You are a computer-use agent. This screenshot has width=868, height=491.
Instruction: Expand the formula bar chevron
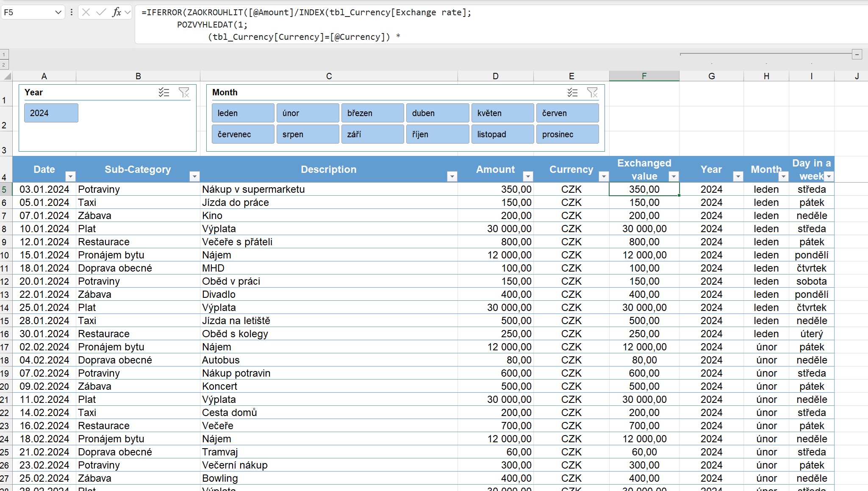coord(128,12)
